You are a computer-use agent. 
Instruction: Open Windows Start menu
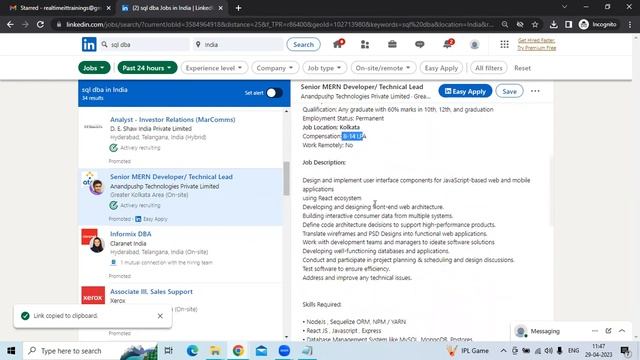point(11,351)
